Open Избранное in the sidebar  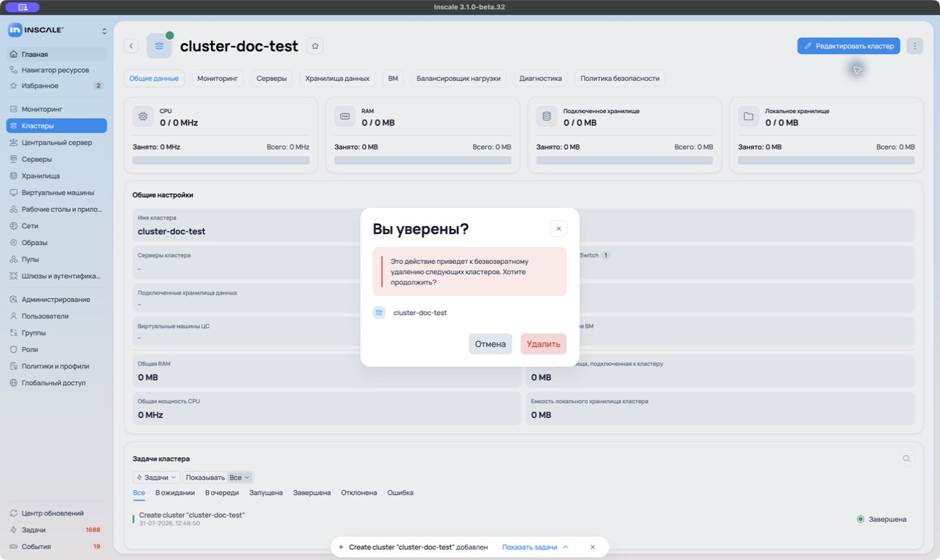click(56, 86)
